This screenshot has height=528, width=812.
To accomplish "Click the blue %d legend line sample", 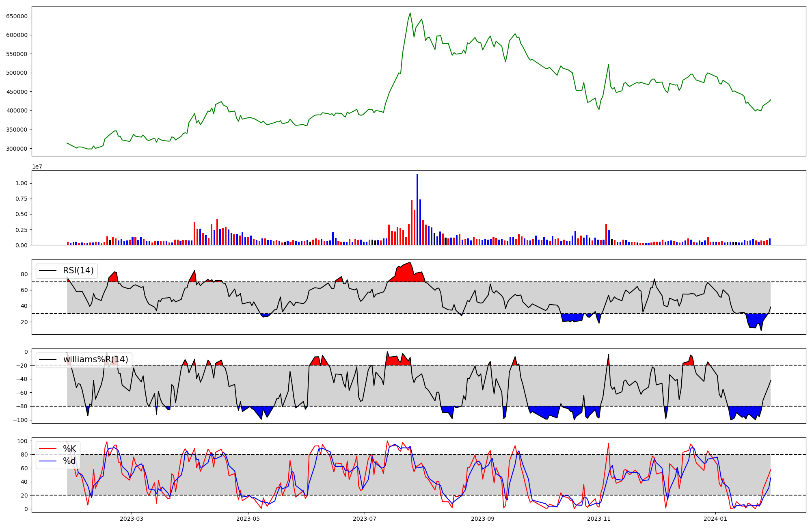I will click(47, 461).
